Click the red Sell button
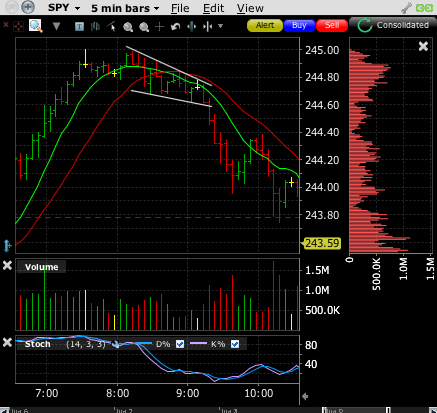The width and height of the screenshot is (437, 413). pyautogui.click(x=332, y=25)
